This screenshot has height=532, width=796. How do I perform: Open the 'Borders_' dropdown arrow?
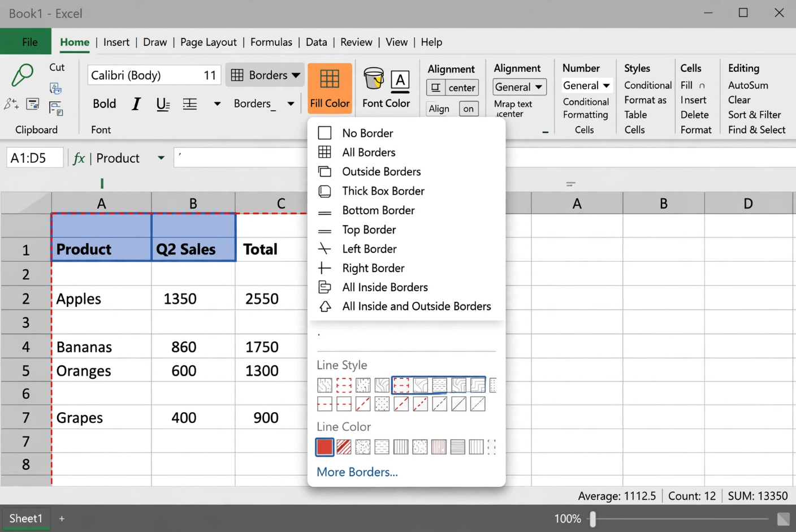291,104
